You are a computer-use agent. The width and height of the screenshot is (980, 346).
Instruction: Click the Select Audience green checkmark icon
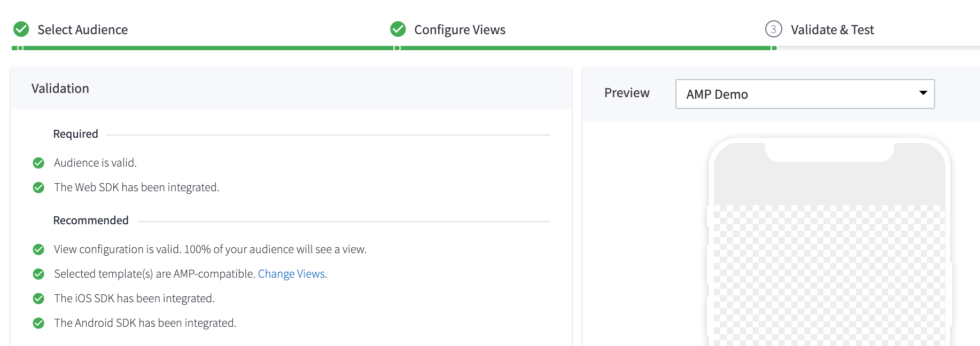tap(21, 29)
